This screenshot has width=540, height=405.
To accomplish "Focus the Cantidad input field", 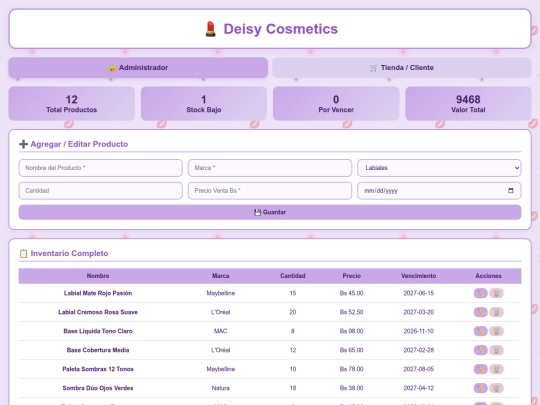I will pos(101,190).
